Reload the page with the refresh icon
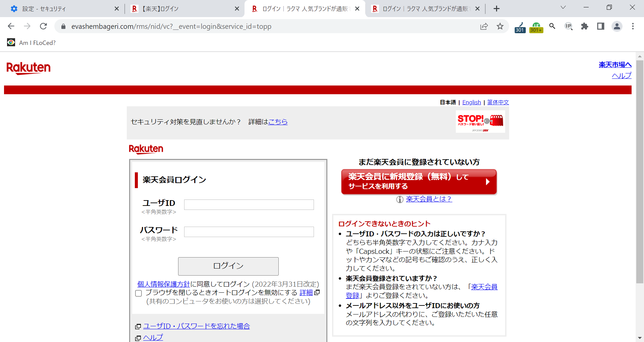Viewport: 644px width, 342px height. [x=43, y=26]
